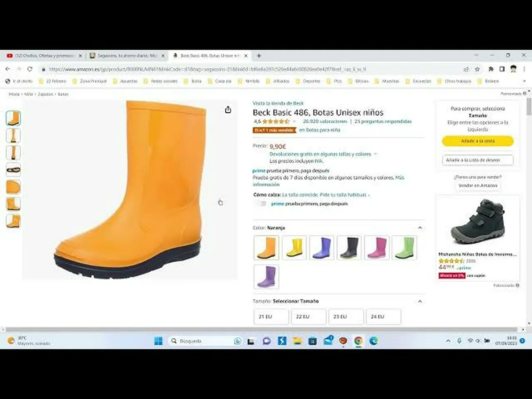Click the Windows taskbar search box
Image resolution: width=532 pixels, height=399 pixels.
pos(205,341)
